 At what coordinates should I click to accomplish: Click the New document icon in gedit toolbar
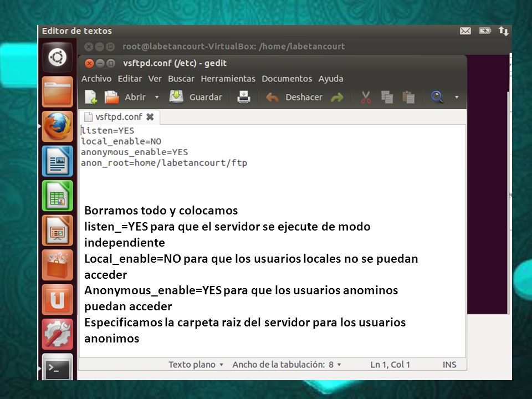click(x=91, y=97)
